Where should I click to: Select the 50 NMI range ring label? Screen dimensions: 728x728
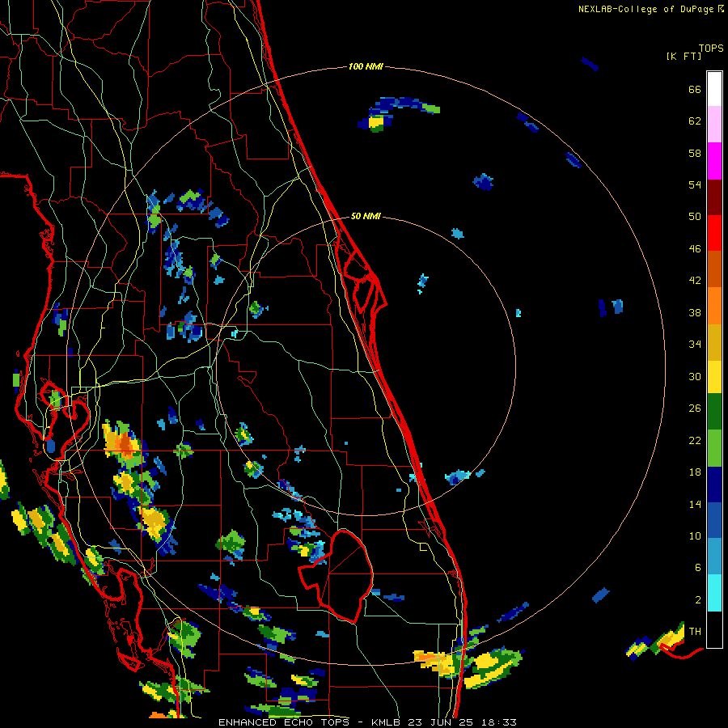pos(366,216)
